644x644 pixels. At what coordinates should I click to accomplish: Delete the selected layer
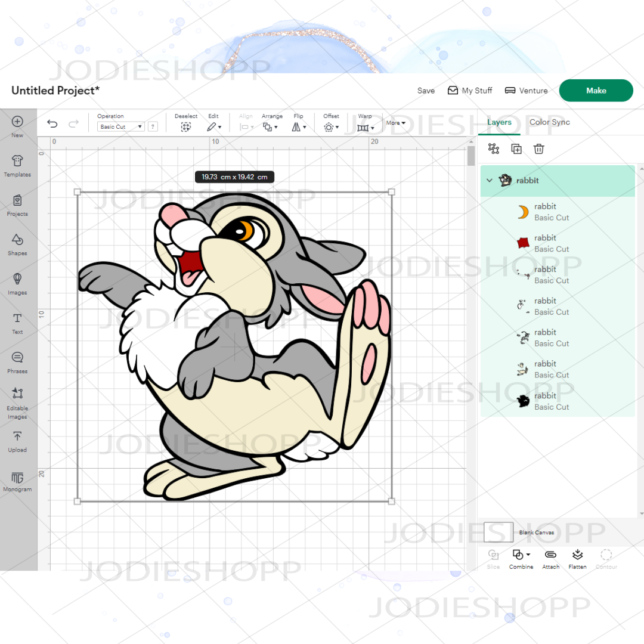(539, 148)
